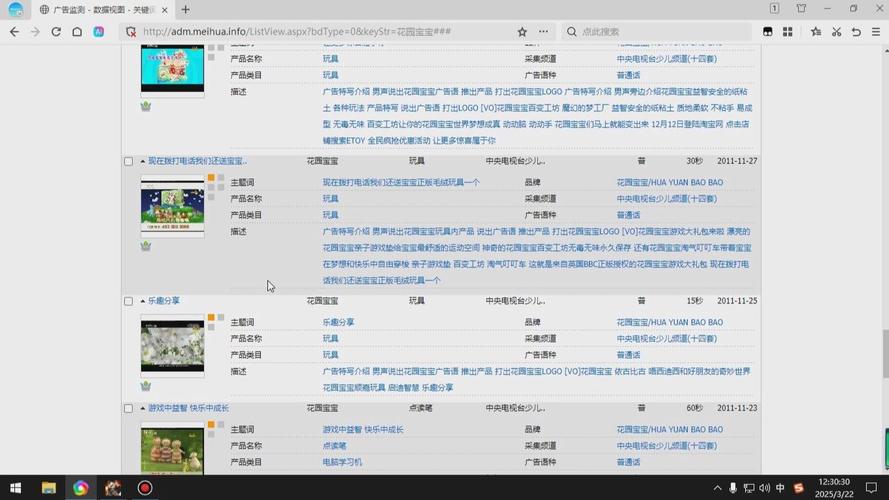Click the volume icon in system tray
This screenshot has width=889, height=500.
765,488
